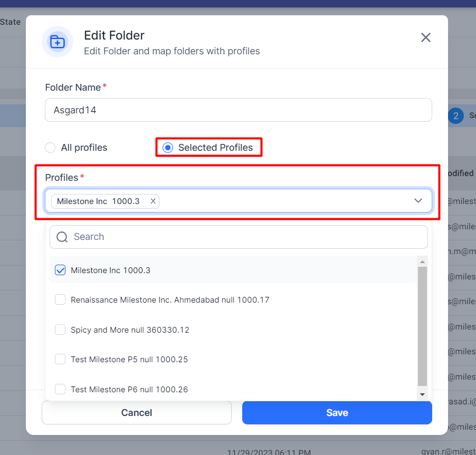The image size is (476, 455).
Task: Uncheck Milestone Inc 1000.3 checkbox
Action: pos(60,270)
